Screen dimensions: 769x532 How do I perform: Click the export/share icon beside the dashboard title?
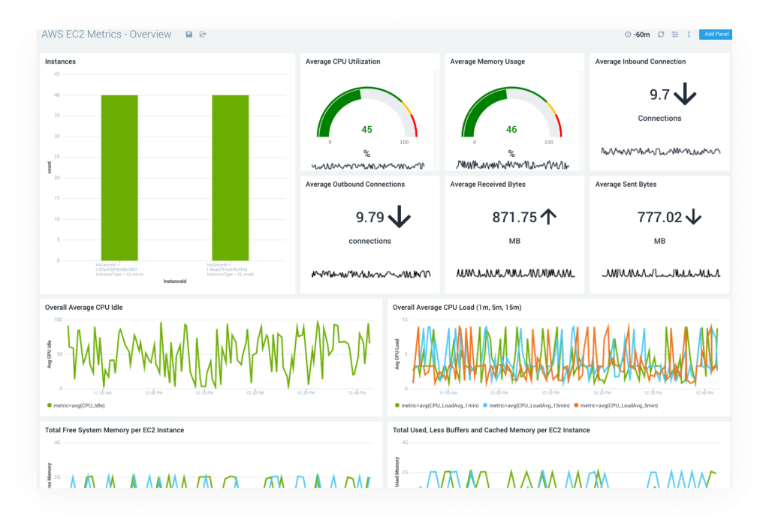pos(203,34)
